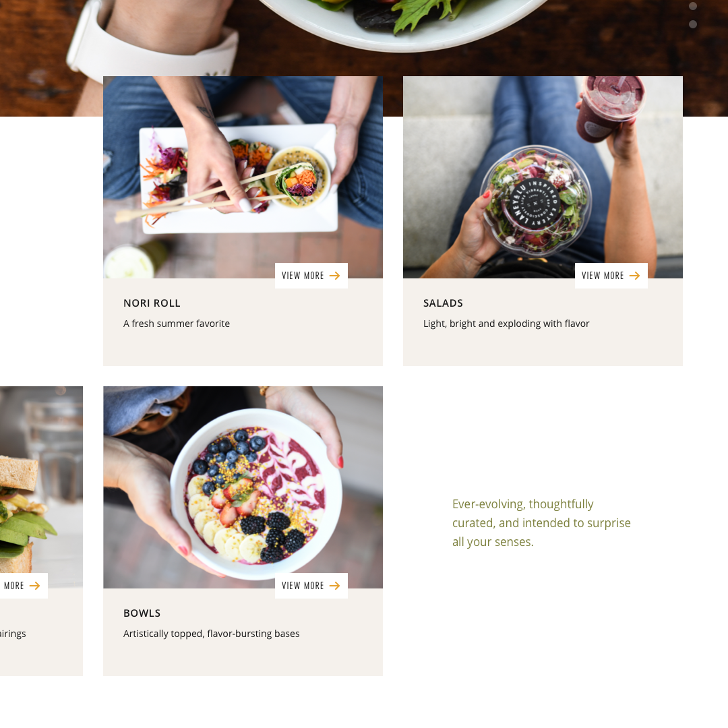The image size is (728, 728).
Task: Click the orange arrow on Bowls card
Action: click(334, 586)
